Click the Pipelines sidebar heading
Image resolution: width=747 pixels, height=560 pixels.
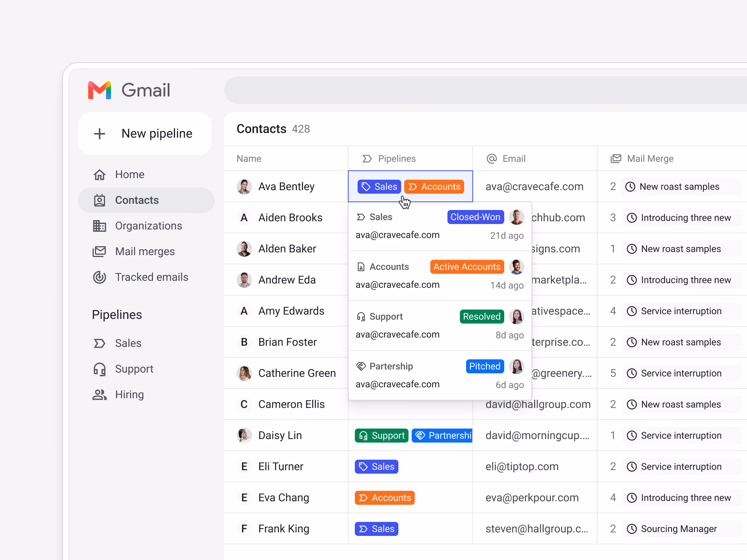[117, 315]
